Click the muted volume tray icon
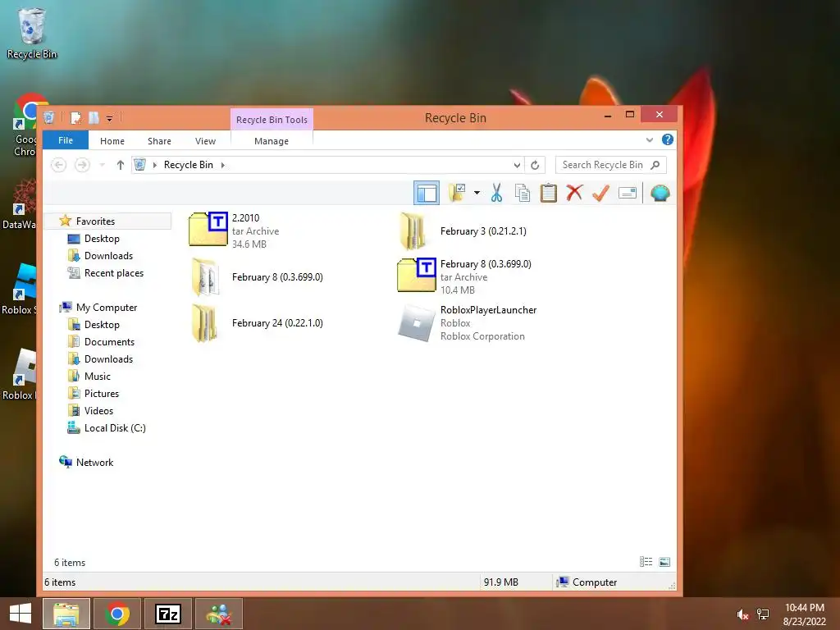840x630 pixels. (742, 614)
